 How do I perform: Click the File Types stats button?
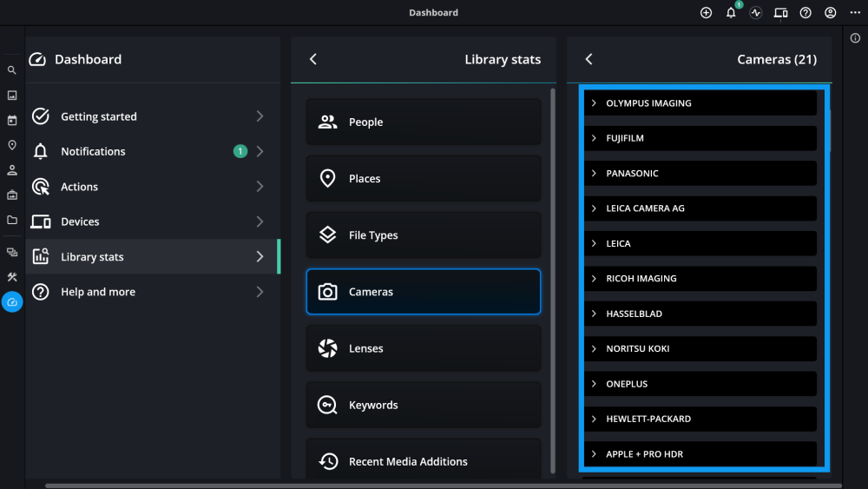tap(424, 235)
